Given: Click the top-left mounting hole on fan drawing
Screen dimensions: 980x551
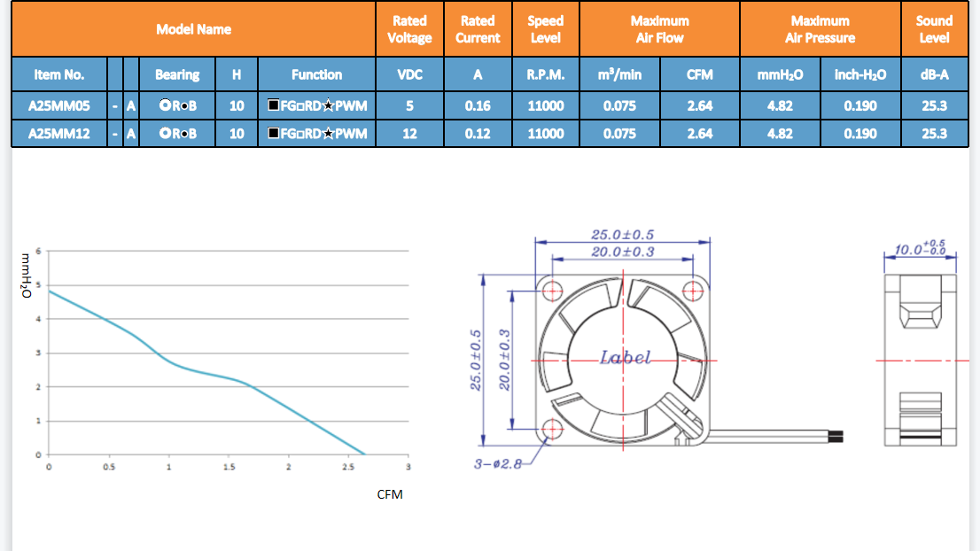Looking at the screenshot, I should 553,291.
